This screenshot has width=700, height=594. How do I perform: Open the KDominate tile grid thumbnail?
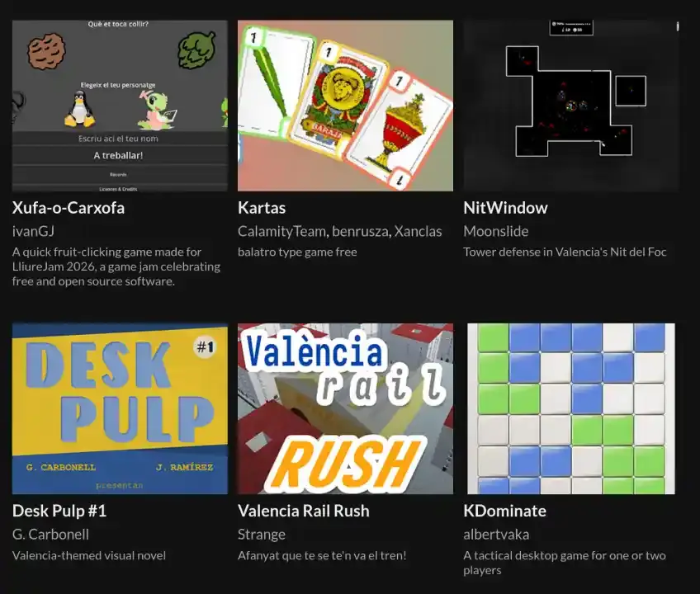[x=571, y=409]
